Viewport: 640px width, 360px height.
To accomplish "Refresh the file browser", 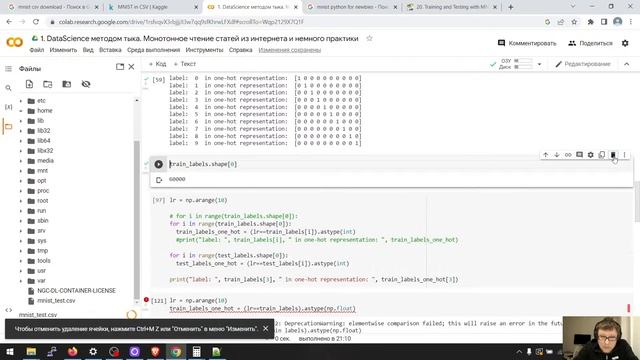I will coord(48,84).
